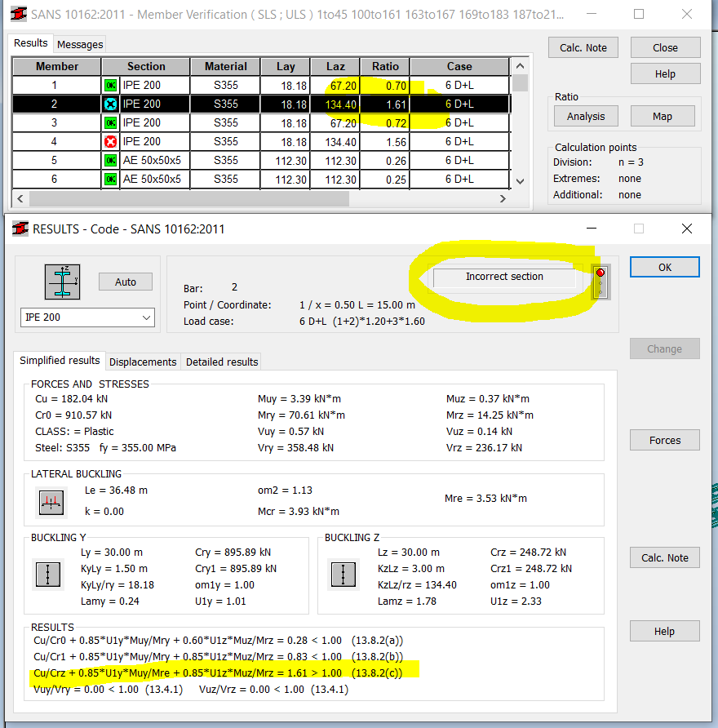Open the Displacements tab

pyautogui.click(x=143, y=362)
